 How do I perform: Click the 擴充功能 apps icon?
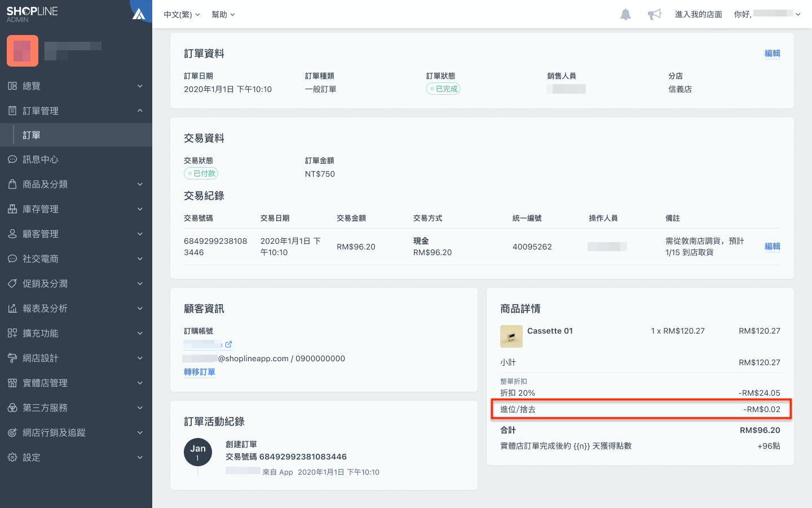(12, 333)
